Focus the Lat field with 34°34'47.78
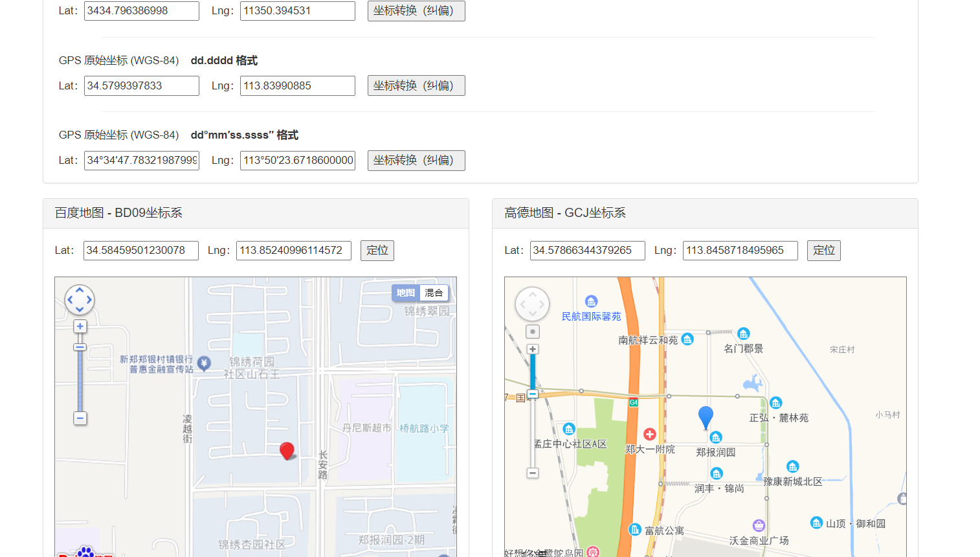The width and height of the screenshot is (980, 557). [x=142, y=161]
